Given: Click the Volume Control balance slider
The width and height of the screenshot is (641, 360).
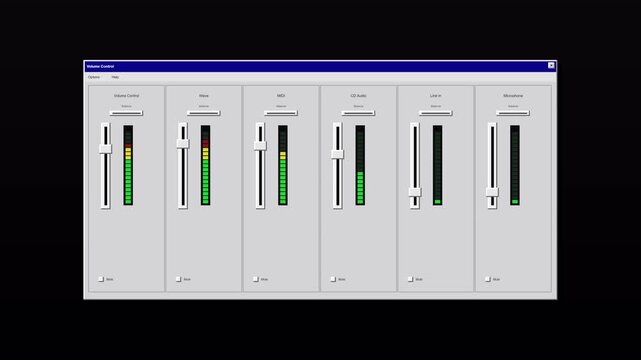Looking at the screenshot, I should pyautogui.click(x=126, y=113).
